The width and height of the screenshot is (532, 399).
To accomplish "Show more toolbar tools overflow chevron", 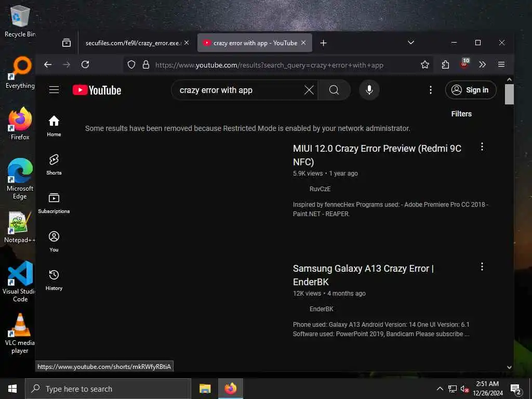I will tap(483, 64).
